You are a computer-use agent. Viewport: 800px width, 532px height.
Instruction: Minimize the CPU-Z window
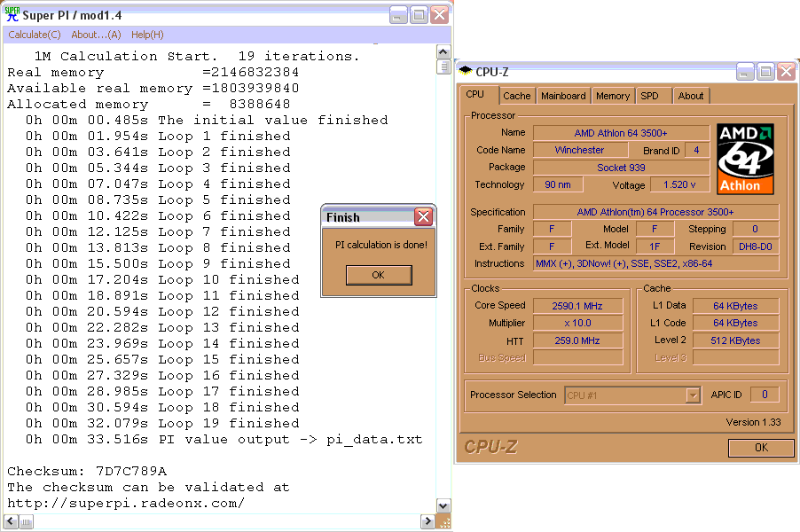(x=745, y=72)
